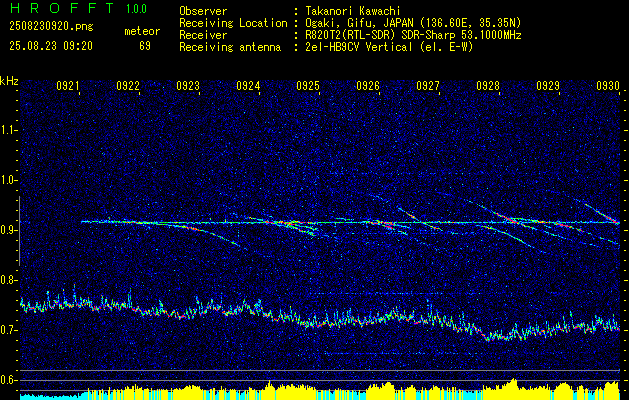
Task: Click the R820T2(RTL-SDR) SDR-Sharp 53.1000MHz text
Action: (x=414, y=35)
